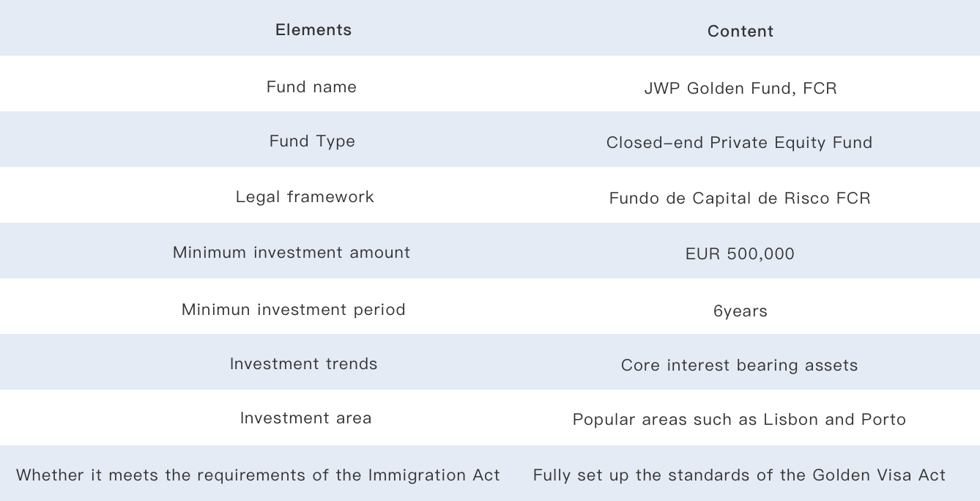Select the 'Legal framework' label
This screenshot has height=501, width=980.
click(x=305, y=197)
